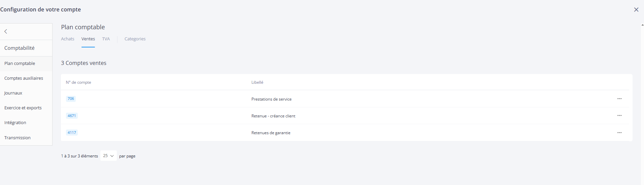Go to the Categories tab
Screen dimensions: 644x185
pyautogui.click(x=135, y=39)
